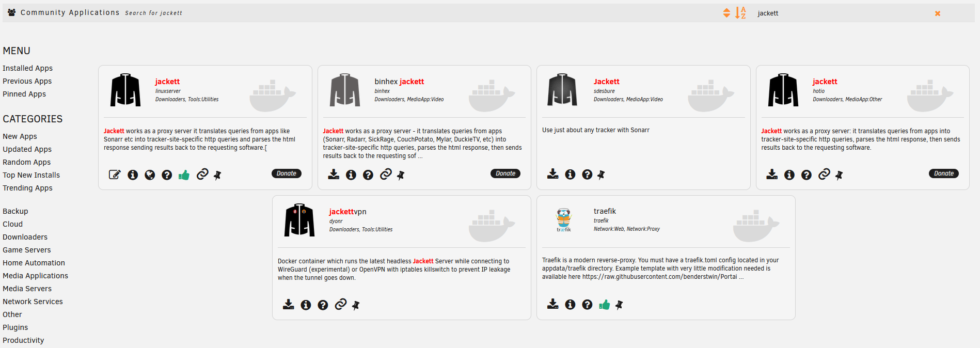
Task: Show info for sdesbure Jackett
Action: click(x=570, y=175)
